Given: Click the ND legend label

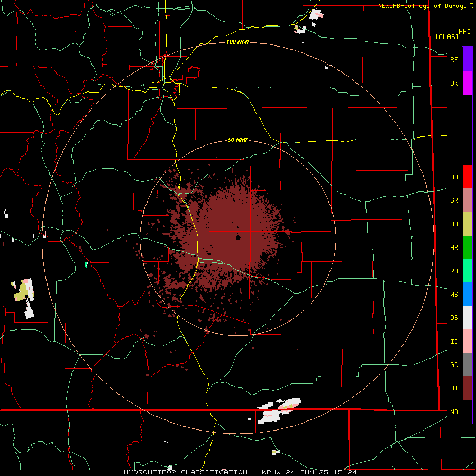Looking at the screenshot, I should tap(454, 412).
